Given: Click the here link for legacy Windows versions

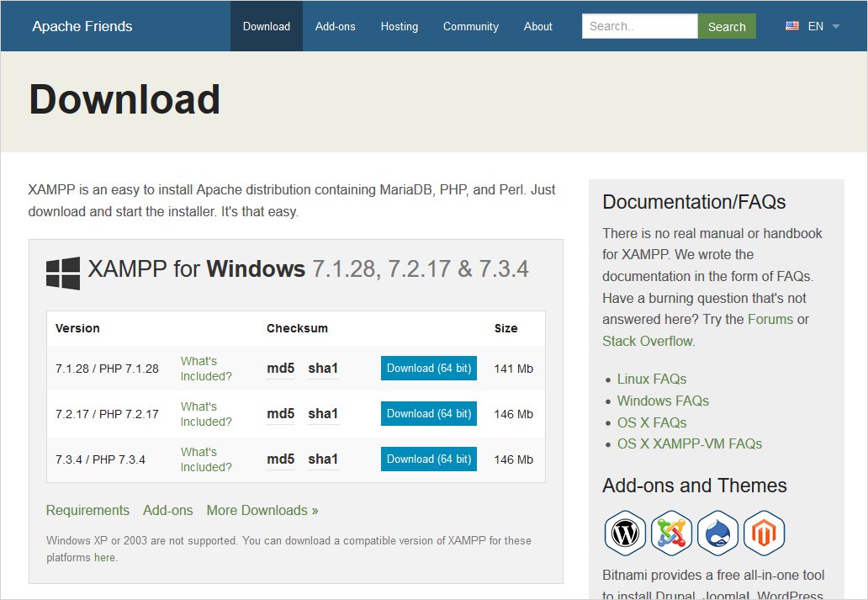Looking at the screenshot, I should coord(103,557).
